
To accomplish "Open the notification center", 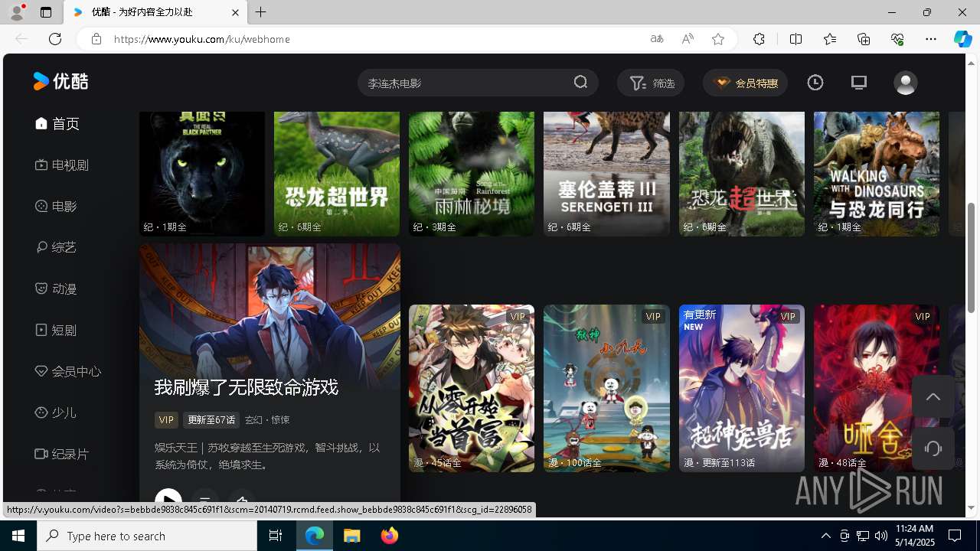I will coord(955,536).
